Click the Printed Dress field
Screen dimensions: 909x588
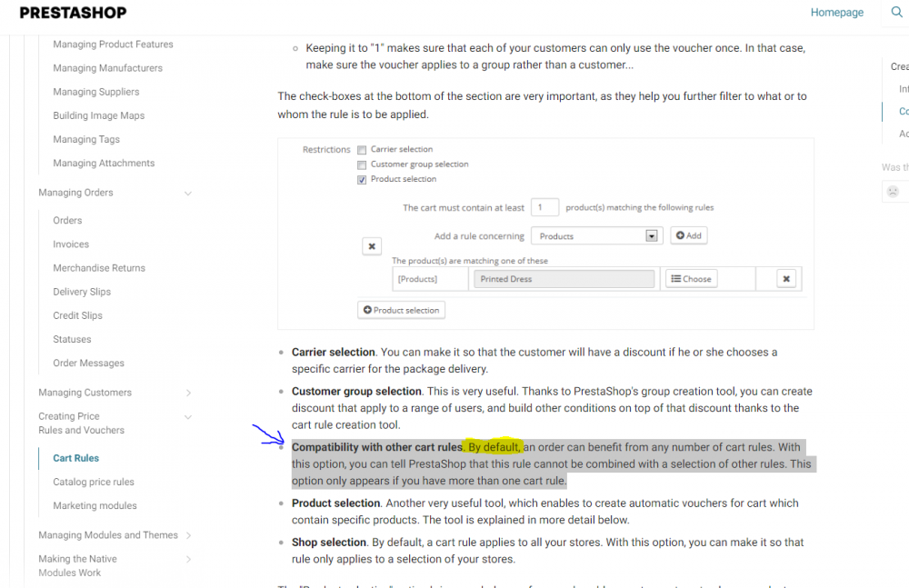pyautogui.click(x=564, y=279)
